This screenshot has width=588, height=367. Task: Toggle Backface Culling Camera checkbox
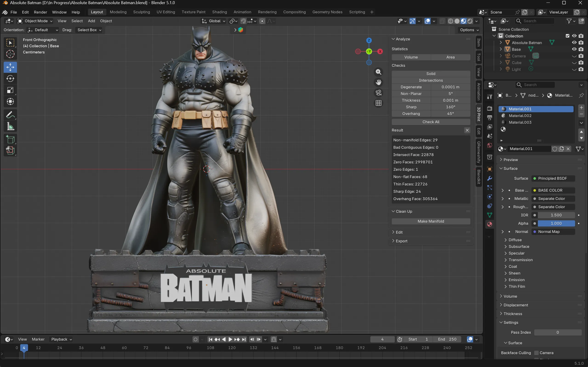[536, 353]
